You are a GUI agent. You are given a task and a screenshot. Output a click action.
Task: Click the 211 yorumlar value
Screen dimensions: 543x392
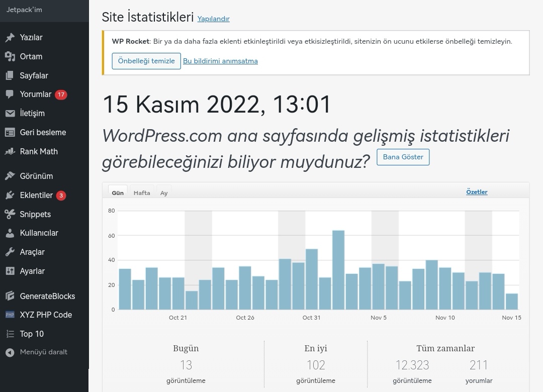click(x=479, y=365)
